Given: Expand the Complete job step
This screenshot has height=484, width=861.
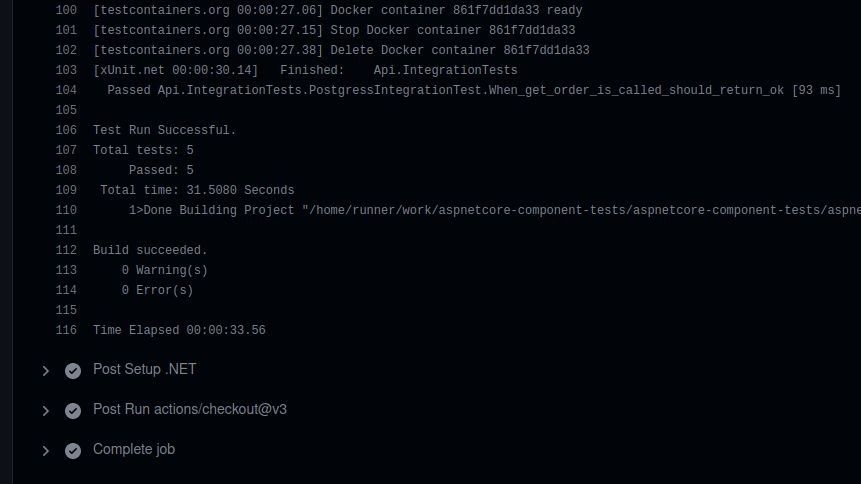Looking at the screenshot, I should (x=46, y=451).
